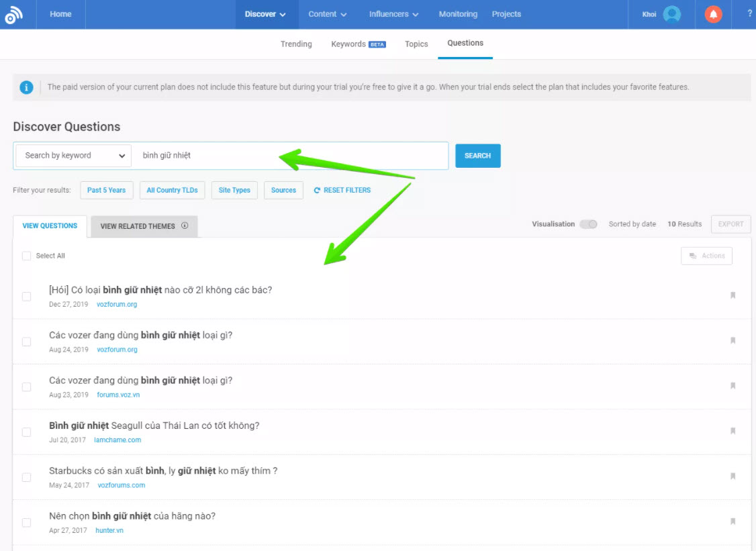This screenshot has width=756, height=551.
Task: Bookmark the Seagull Thái Lan question
Action: [x=733, y=431]
